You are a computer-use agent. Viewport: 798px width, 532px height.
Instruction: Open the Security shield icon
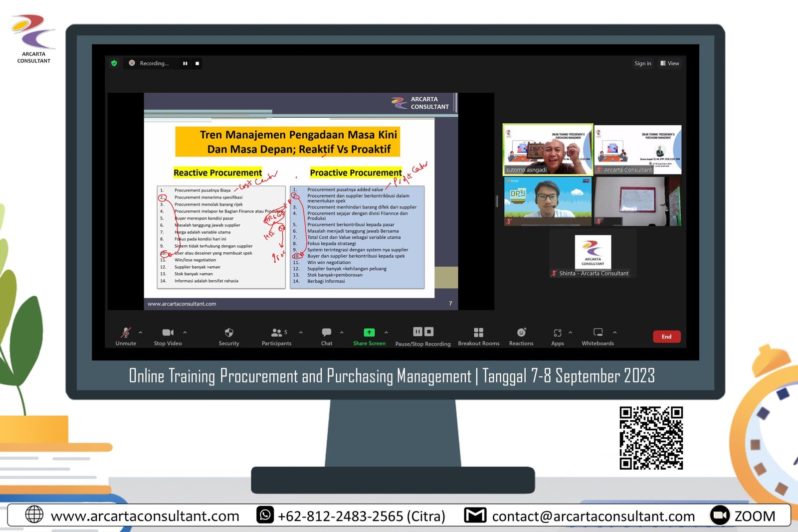(229, 333)
